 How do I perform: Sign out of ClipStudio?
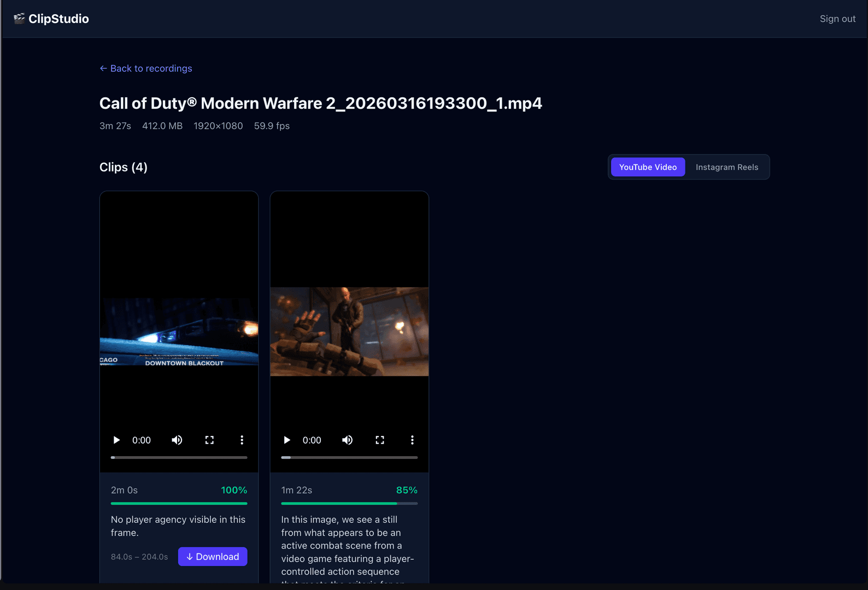coord(837,19)
